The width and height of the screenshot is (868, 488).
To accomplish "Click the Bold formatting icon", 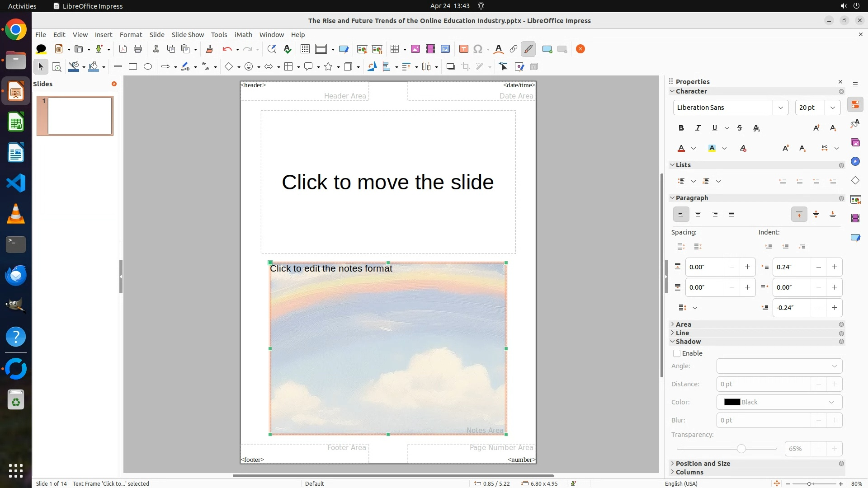I will tap(681, 128).
